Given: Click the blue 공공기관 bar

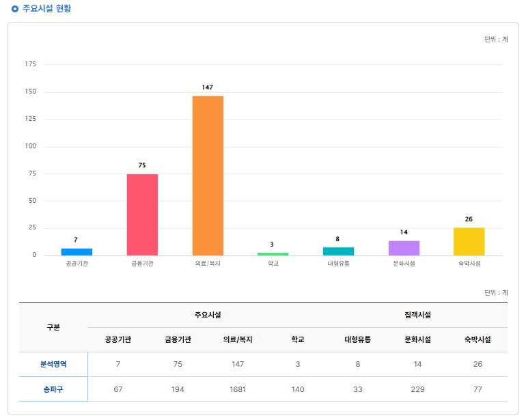Looking at the screenshot, I should (x=77, y=252).
